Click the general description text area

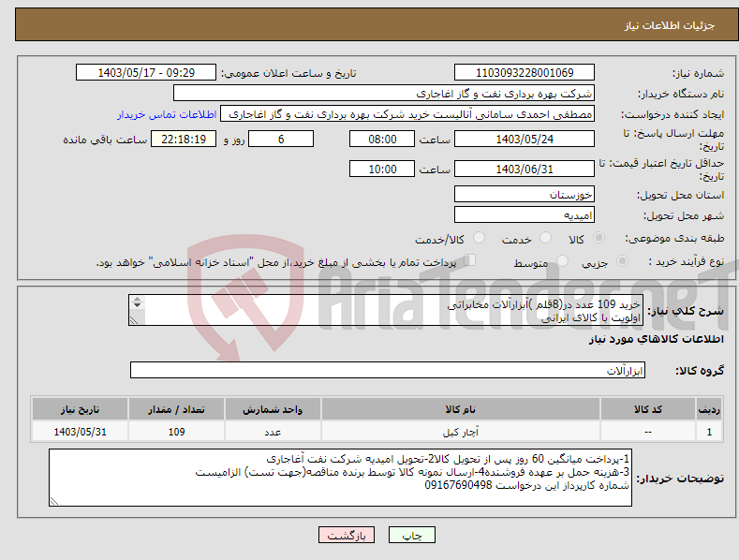coord(386,310)
